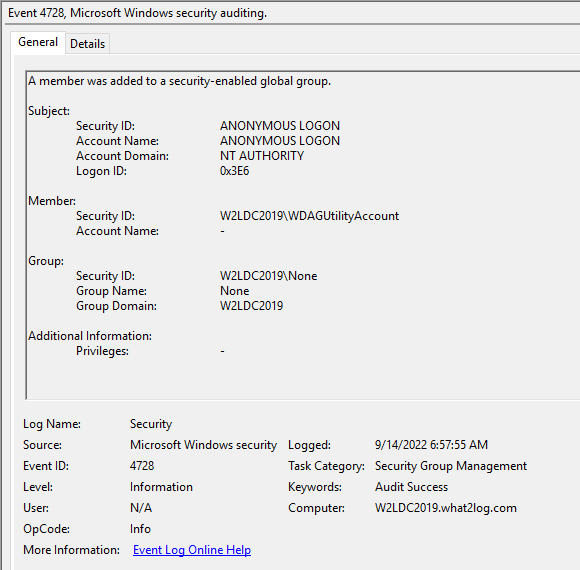Select the WDAGUtilityAccount member Security ID
Image resolution: width=580 pixels, height=570 pixels.
(309, 216)
